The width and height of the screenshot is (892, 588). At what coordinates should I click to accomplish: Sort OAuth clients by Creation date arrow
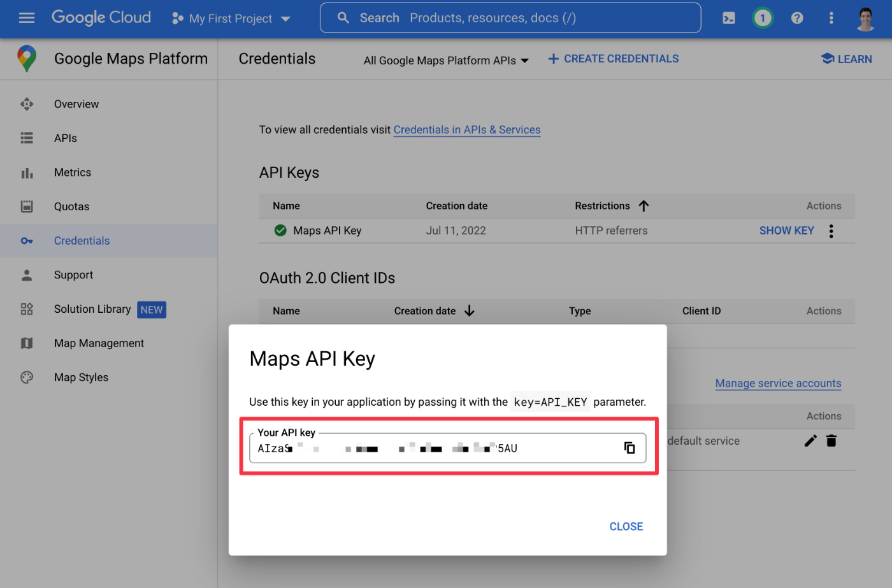tap(470, 311)
